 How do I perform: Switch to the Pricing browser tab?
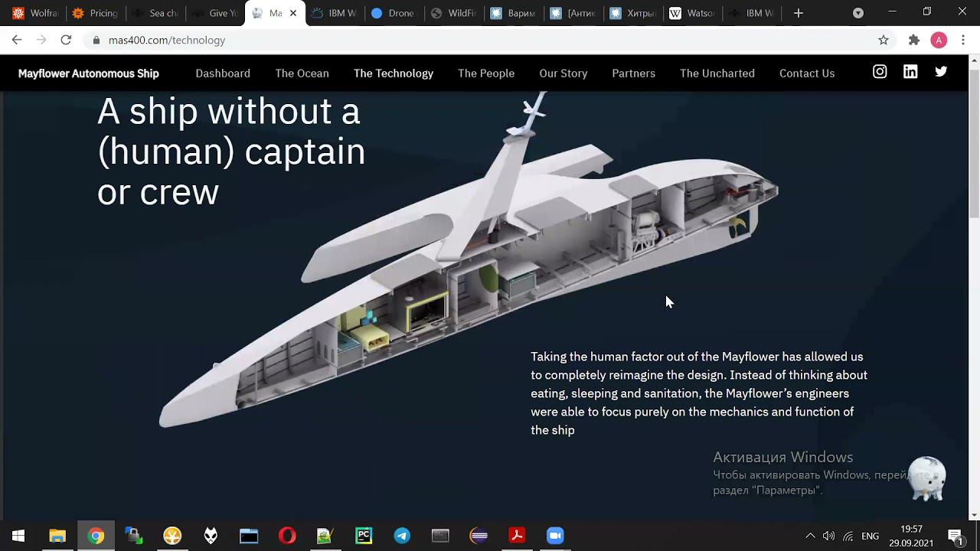click(95, 13)
